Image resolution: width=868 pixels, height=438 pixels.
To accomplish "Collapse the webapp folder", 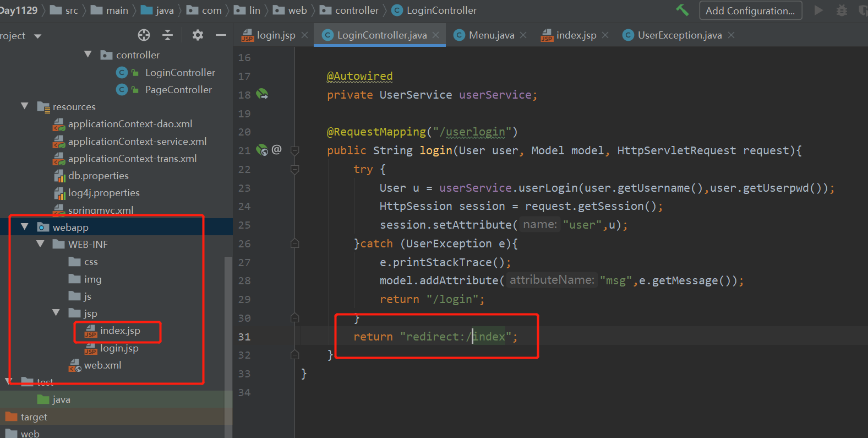I will (24, 226).
